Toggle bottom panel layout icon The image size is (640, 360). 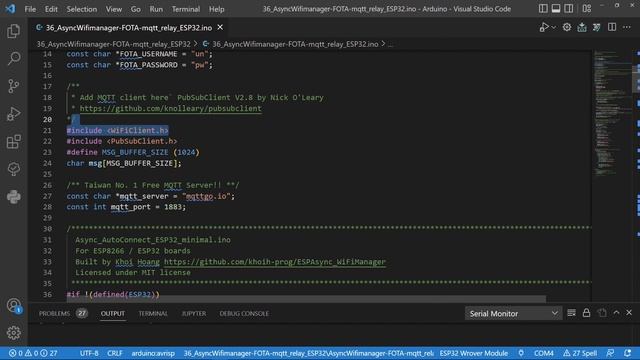[x=556, y=9]
